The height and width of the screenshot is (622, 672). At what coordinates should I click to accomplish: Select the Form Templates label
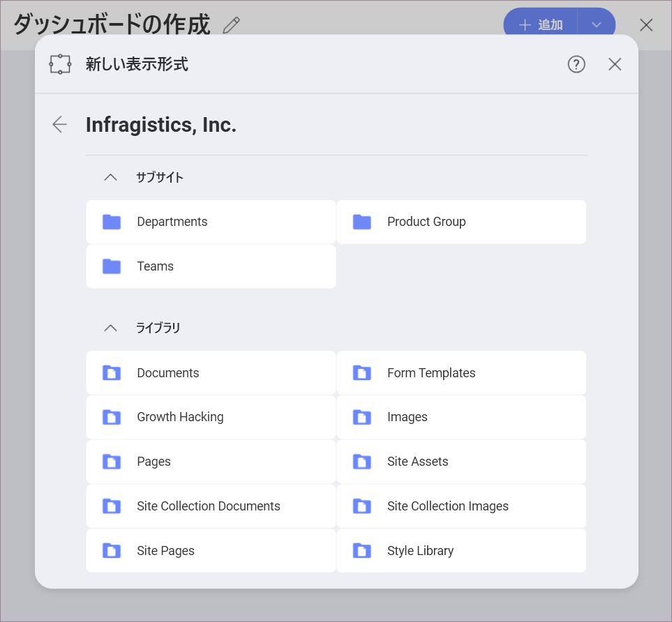pyautogui.click(x=431, y=373)
